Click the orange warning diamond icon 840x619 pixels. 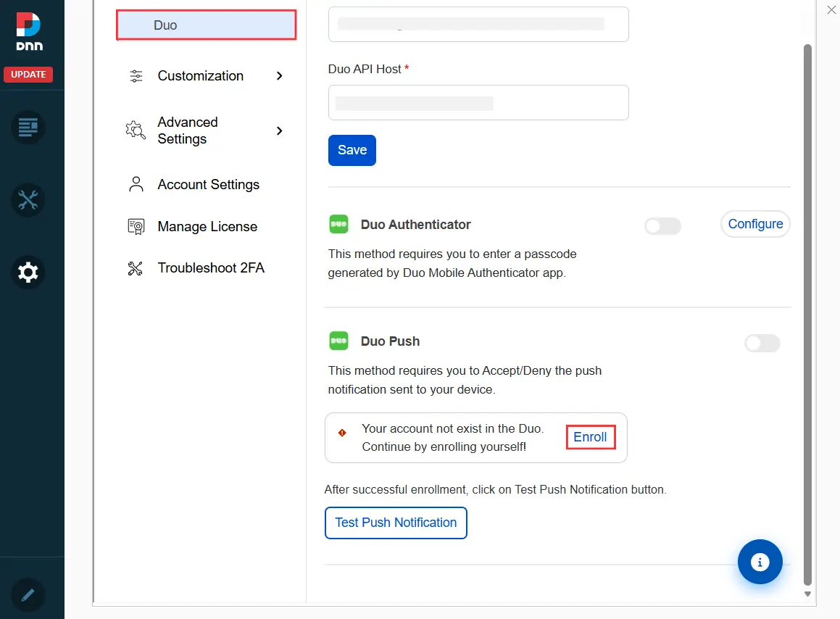click(x=342, y=433)
